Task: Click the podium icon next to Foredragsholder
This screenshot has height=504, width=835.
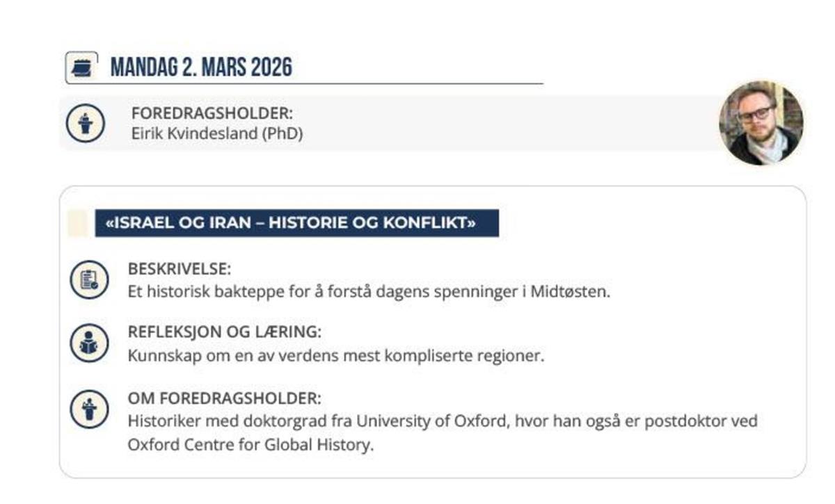Action: (86, 123)
